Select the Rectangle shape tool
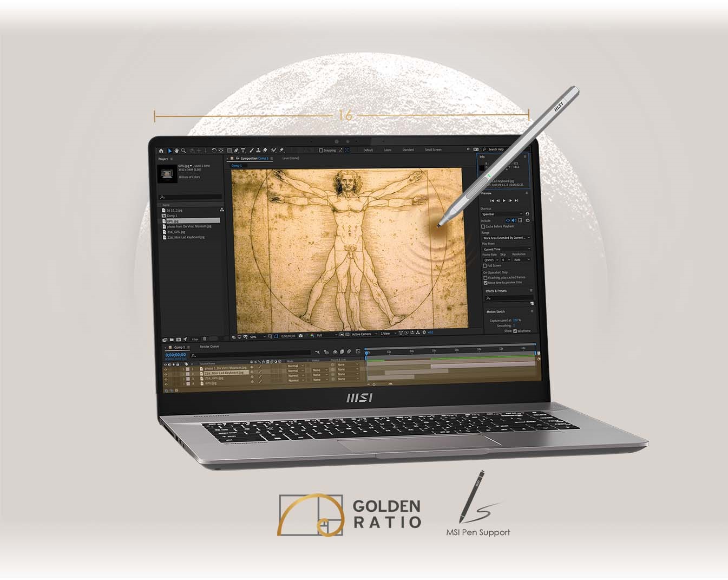 click(229, 151)
